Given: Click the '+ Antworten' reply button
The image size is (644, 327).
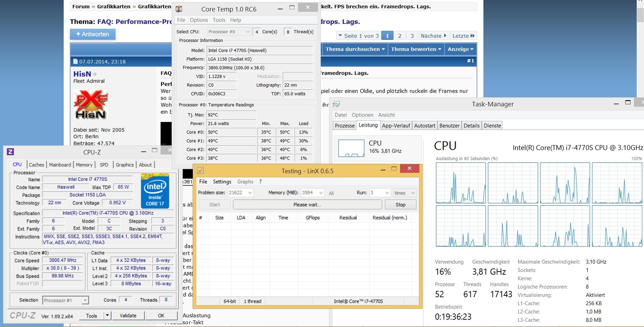Looking at the screenshot, I should point(92,34).
